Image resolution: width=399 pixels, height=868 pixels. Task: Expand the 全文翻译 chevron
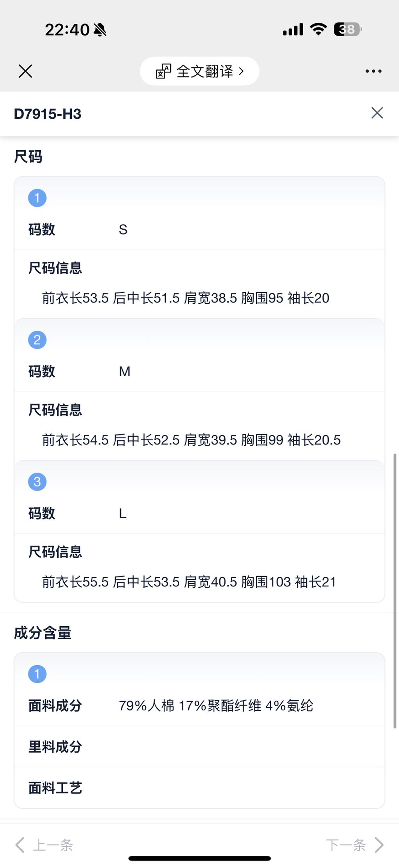[x=242, y=71]
